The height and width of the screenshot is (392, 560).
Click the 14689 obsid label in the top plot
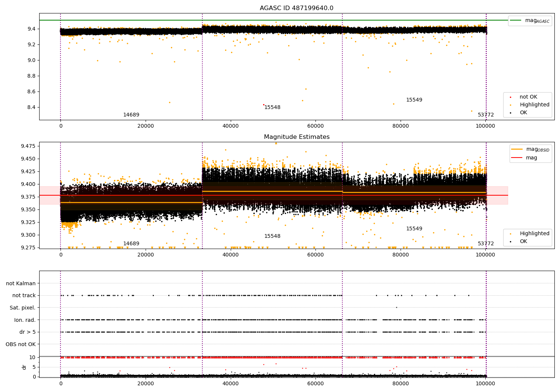(131, 115)
